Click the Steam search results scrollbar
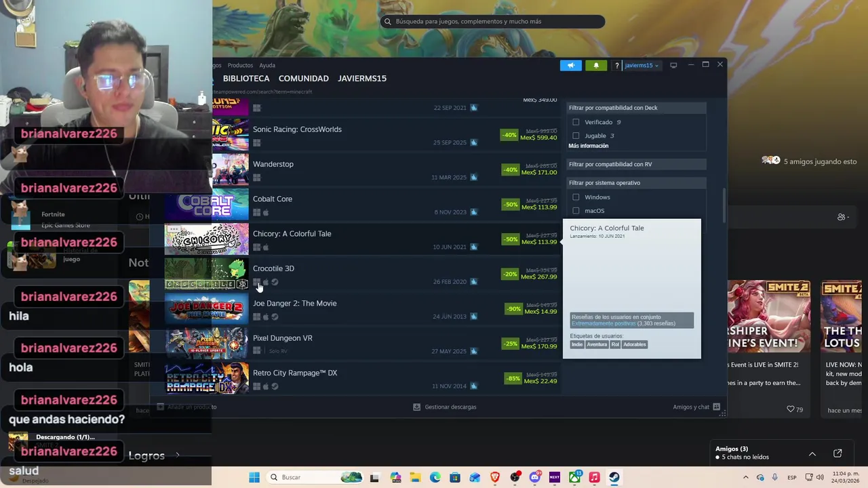Viewport: 868px width, 488px height. coord(724,205)
